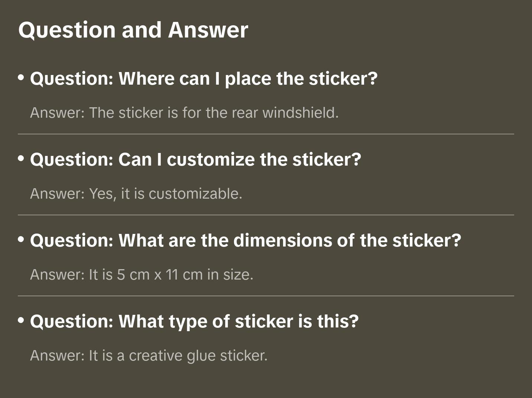Expand the sticker dimensions question
532x398 pixels.
(245, 241)
